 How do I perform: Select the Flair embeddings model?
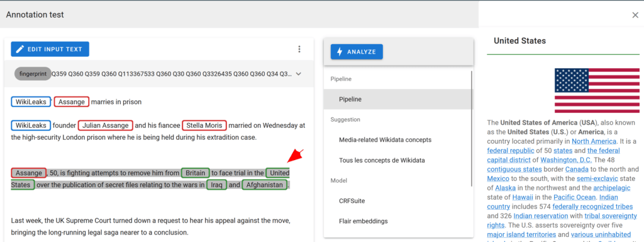(x=364, y=221)
